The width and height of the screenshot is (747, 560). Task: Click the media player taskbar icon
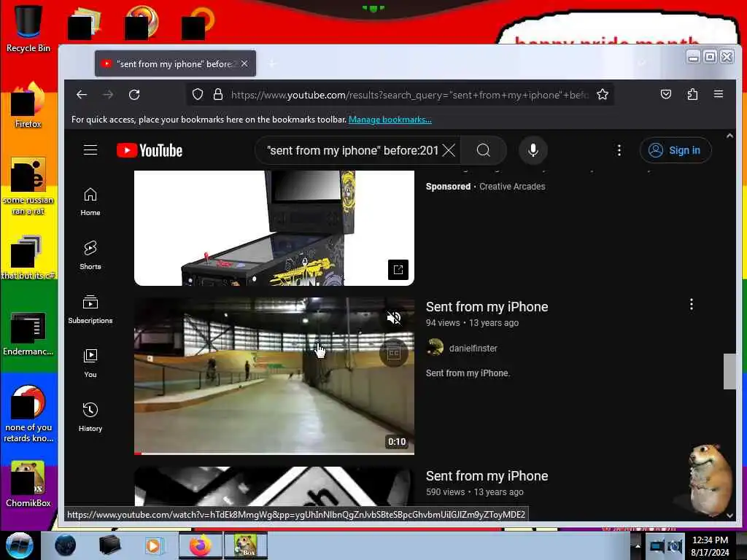[x=154, y=545]
